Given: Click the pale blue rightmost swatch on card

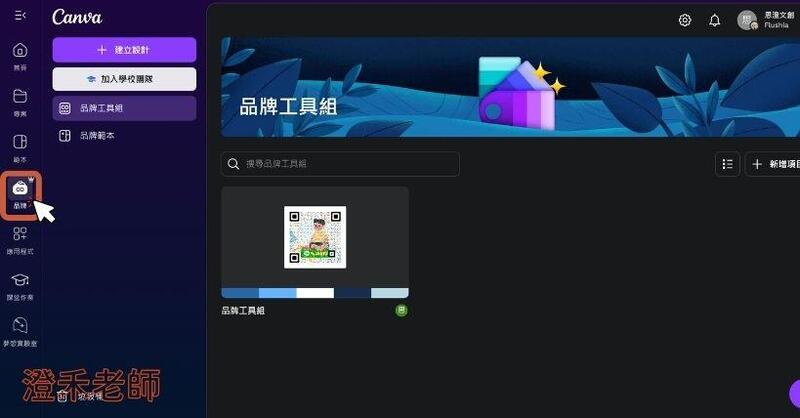Looking at the screenshot, I should (390, 293).
